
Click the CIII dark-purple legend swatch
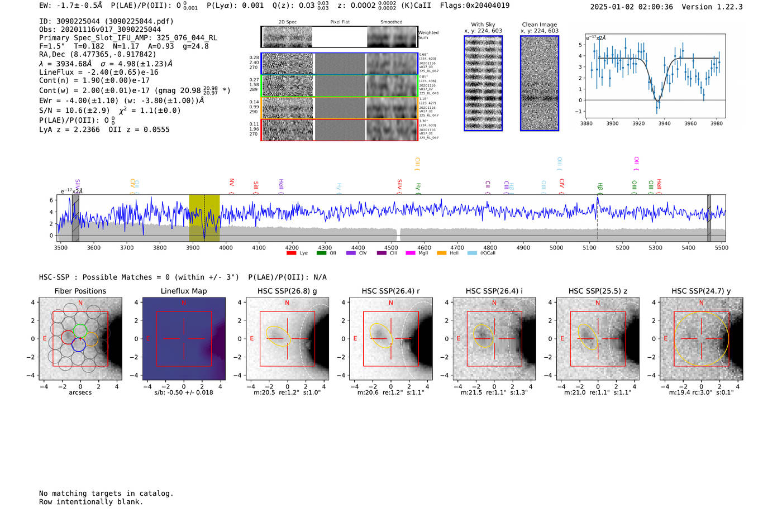[382, 253]
